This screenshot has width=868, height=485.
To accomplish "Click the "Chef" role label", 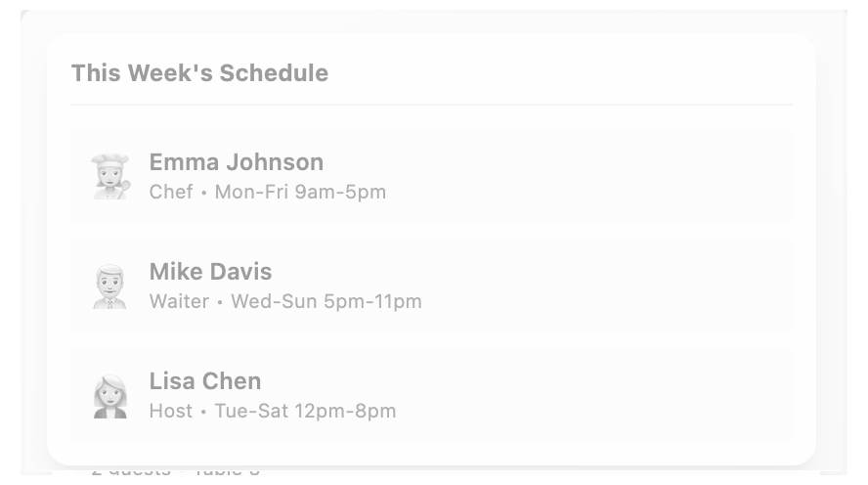I will tap(171, 193).
